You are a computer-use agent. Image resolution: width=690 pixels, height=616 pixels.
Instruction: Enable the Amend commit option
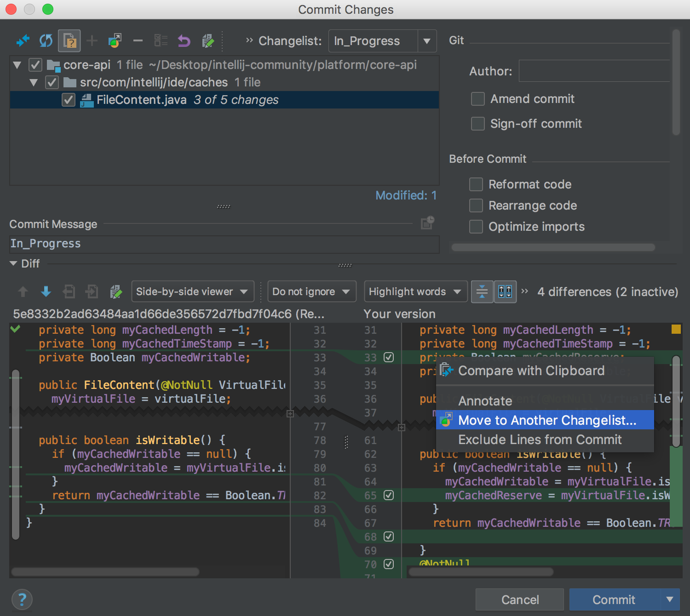pyautogui.click(x=477, y=99)
